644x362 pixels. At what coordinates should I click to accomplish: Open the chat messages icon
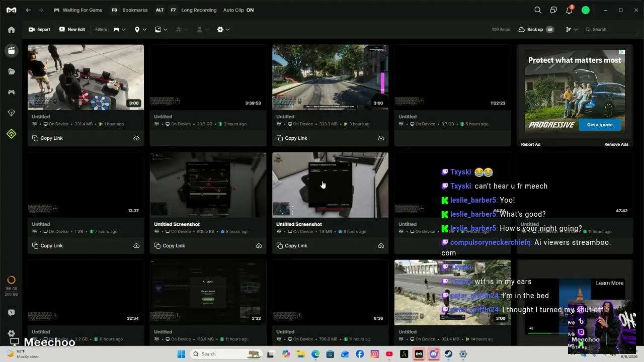(553, 10)
